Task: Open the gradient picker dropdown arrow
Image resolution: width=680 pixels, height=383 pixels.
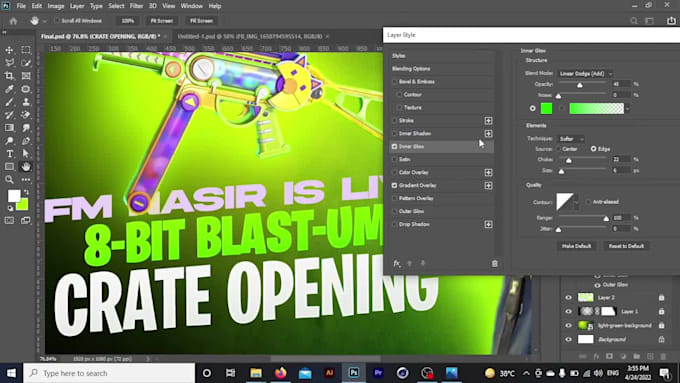Action: 628,108
